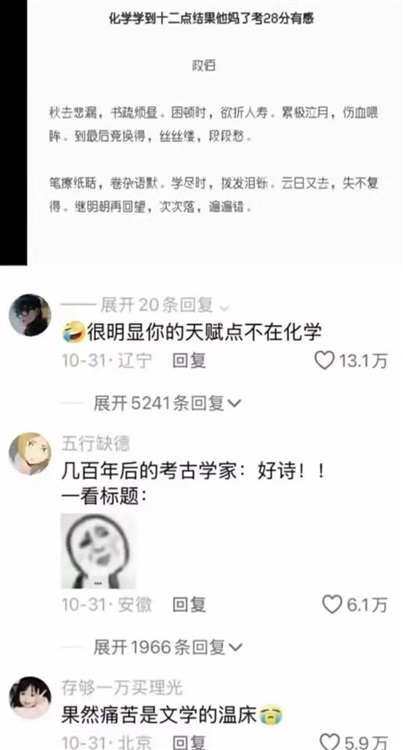The width and height of the screenshot is (403, 750).
Task: Reply to the 10-31 辽宁 comment
Action: pyautogui.click(x=189, y=361)
